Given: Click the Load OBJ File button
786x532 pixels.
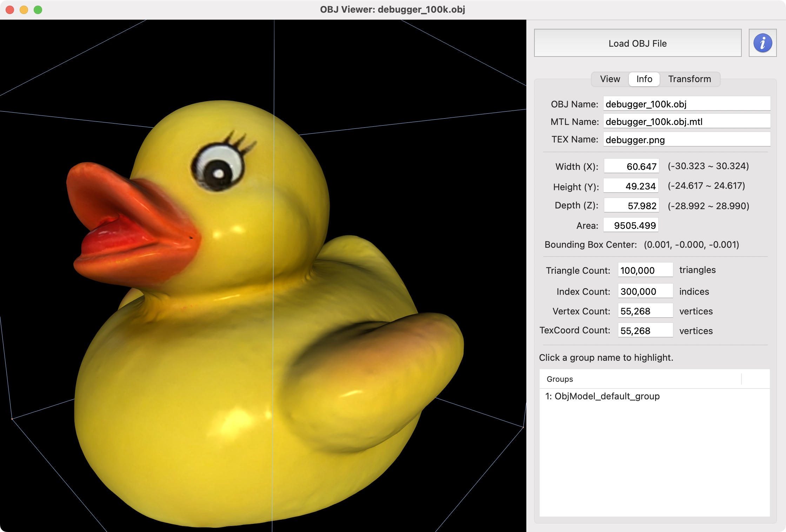Looking at the screenshot, I should [638, 43].
